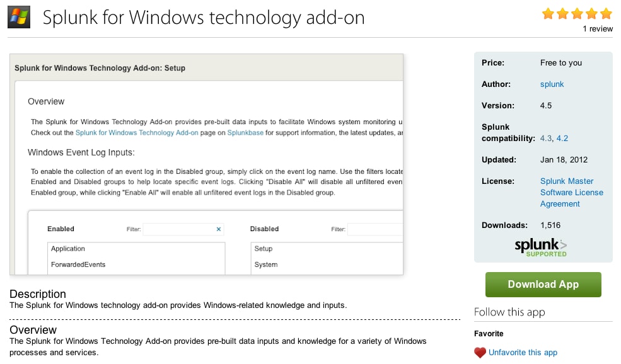This screenshot has height=364, width=621.
Task: Click the Splunk Supported logo badge
Action: click(x=540, y=247)
